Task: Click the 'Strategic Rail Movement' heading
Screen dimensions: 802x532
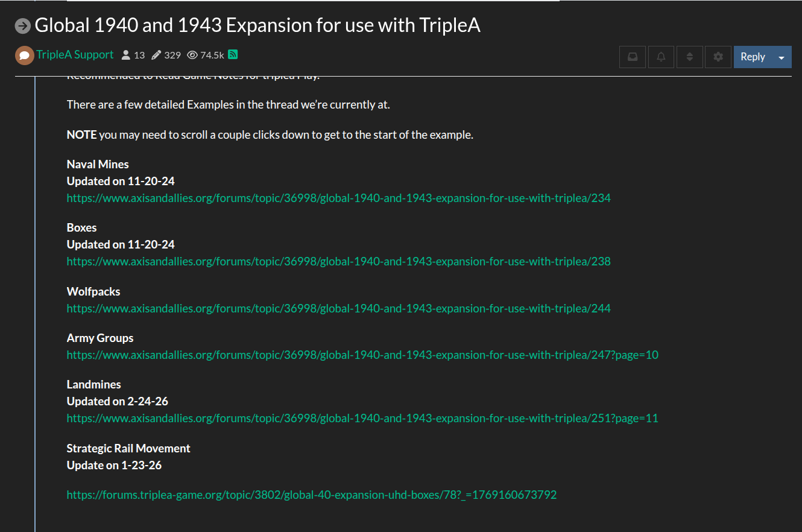Action: tap(128, 448)
